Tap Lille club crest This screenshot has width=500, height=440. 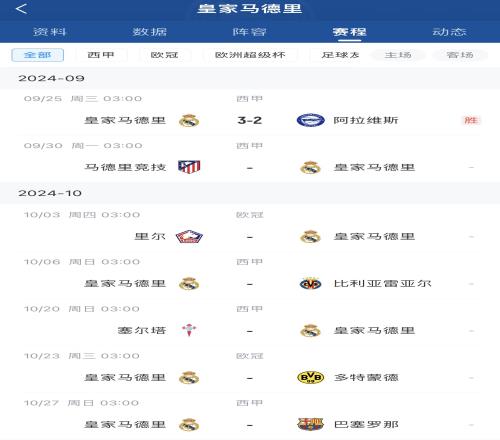pyautogui.click(x=189, y=237)
